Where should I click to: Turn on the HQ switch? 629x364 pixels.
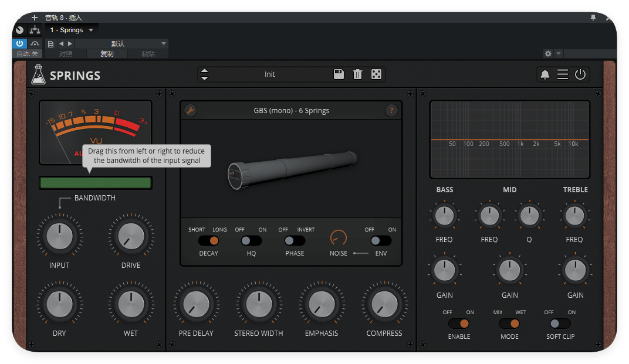coord(251,240)
